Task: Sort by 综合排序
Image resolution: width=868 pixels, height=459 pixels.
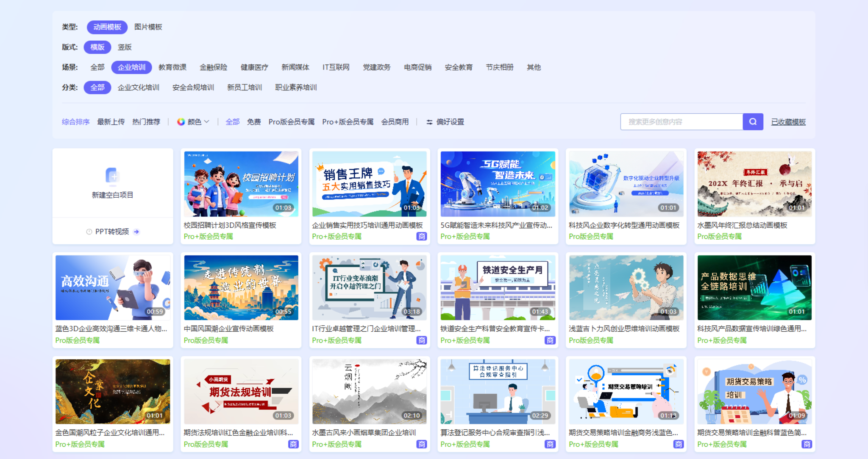Action: tap(76, 122)
